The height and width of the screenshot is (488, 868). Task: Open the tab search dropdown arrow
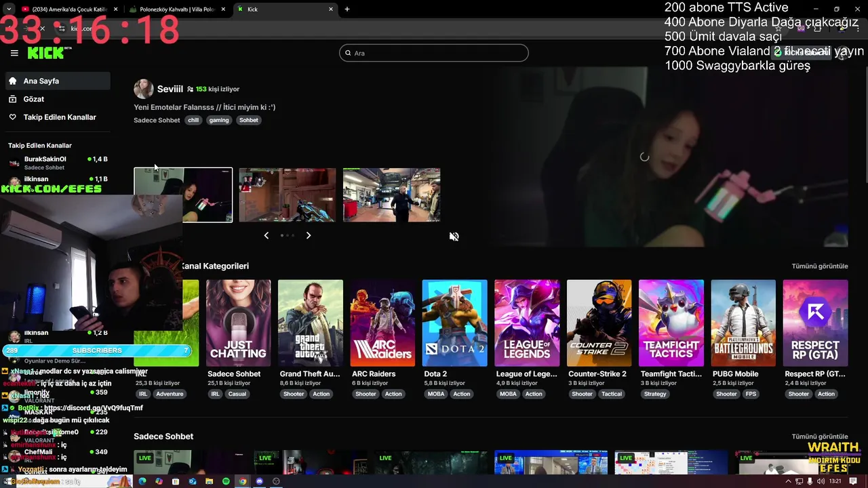click(x=8, y=9)
